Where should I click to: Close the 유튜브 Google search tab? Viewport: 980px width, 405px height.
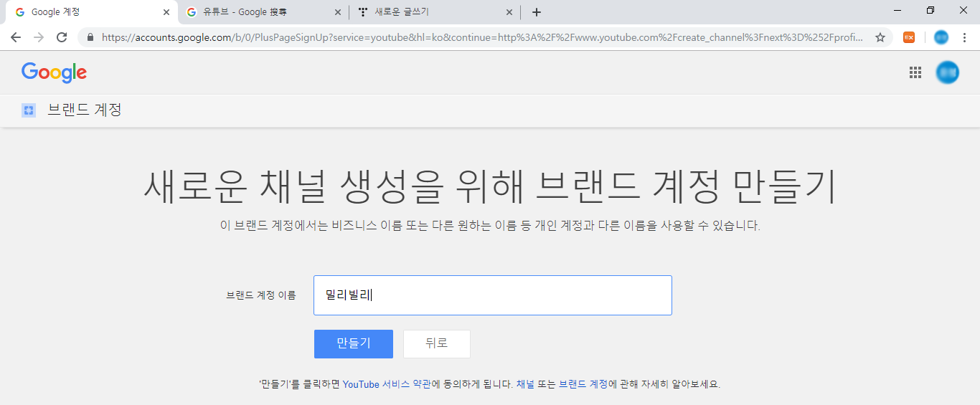338,12
